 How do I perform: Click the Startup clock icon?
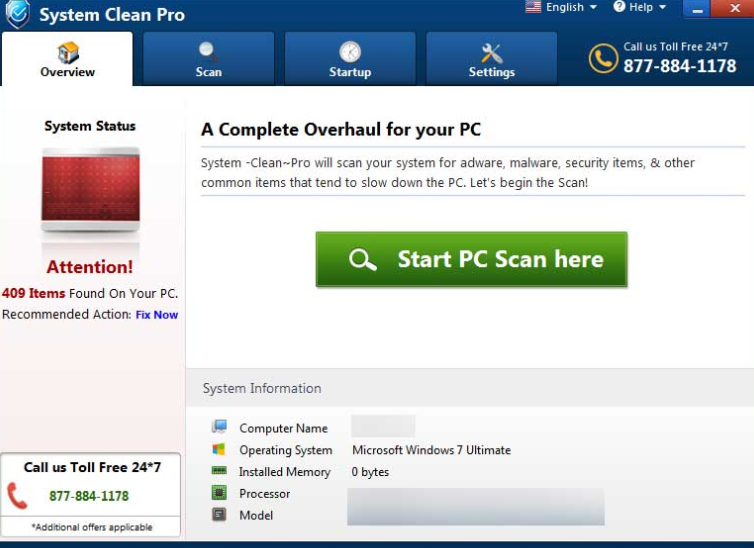(x=350, y=51)
